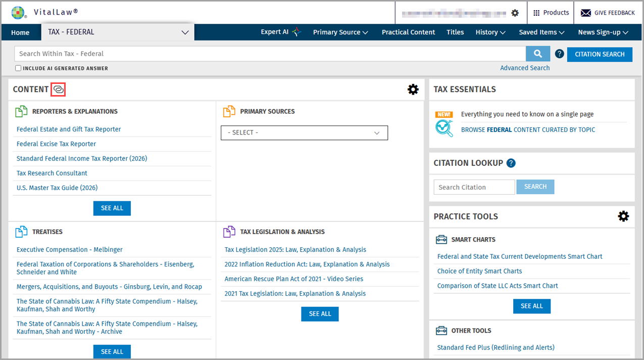Open Tax Research Consultant link
644x360 pixels.
52,173
